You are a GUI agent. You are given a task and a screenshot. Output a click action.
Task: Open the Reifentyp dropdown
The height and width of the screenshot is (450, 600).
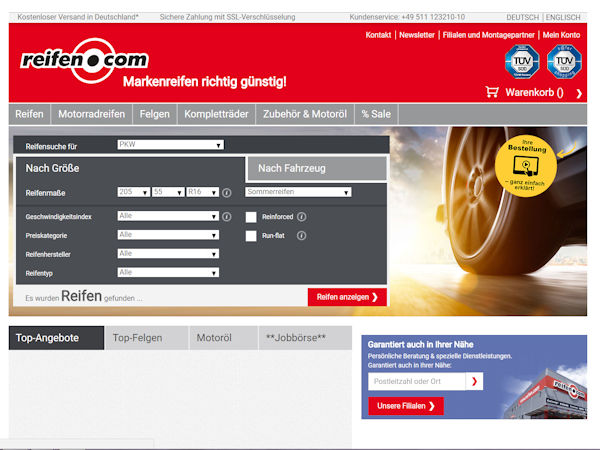tap(168, 272)
